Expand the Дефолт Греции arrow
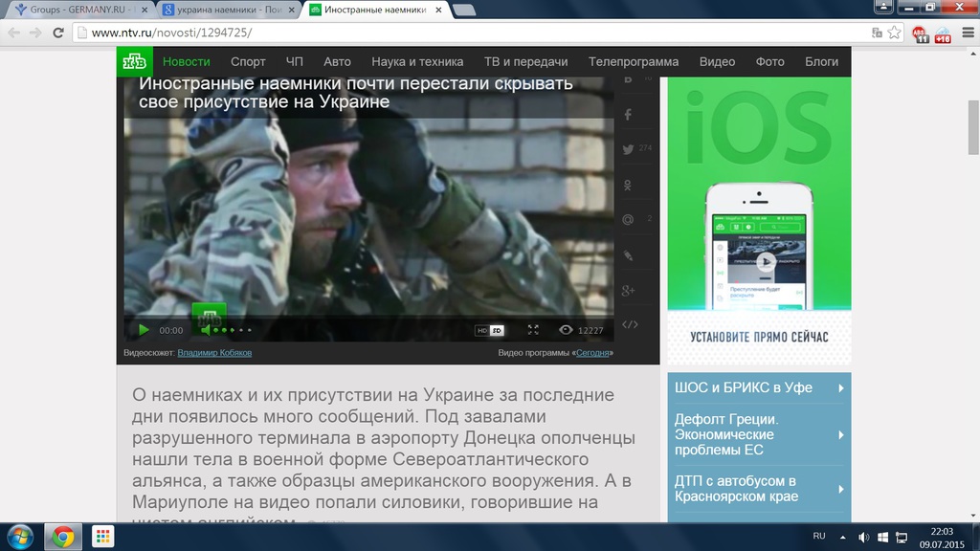The width and height of the screenshot is (980, 551). tap(841, 435)
